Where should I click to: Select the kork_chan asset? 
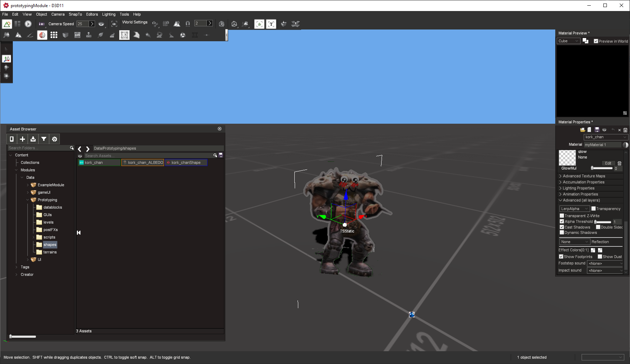coord(99,162)
